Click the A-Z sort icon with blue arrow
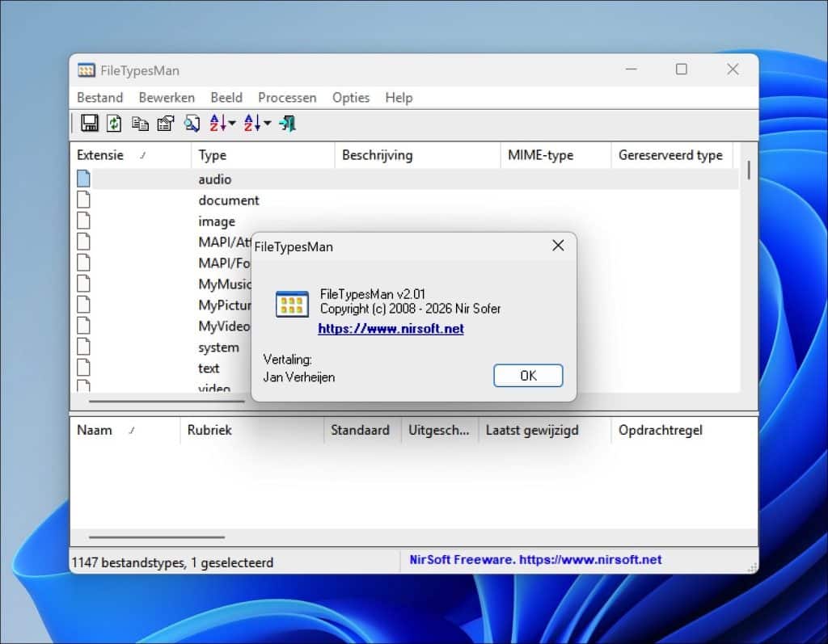Viewport: 828px width, 644px height. [252, 123]
